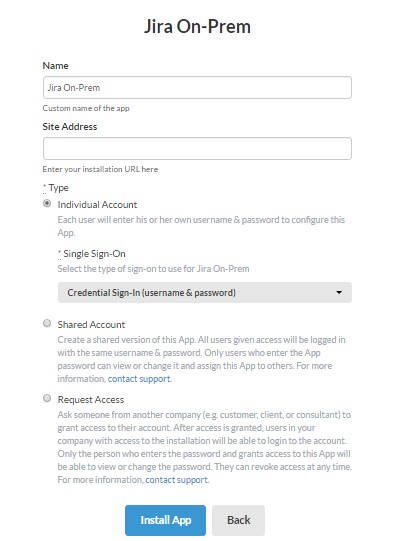
Task: Click the Shared Account label text
Action: point(91,325)
